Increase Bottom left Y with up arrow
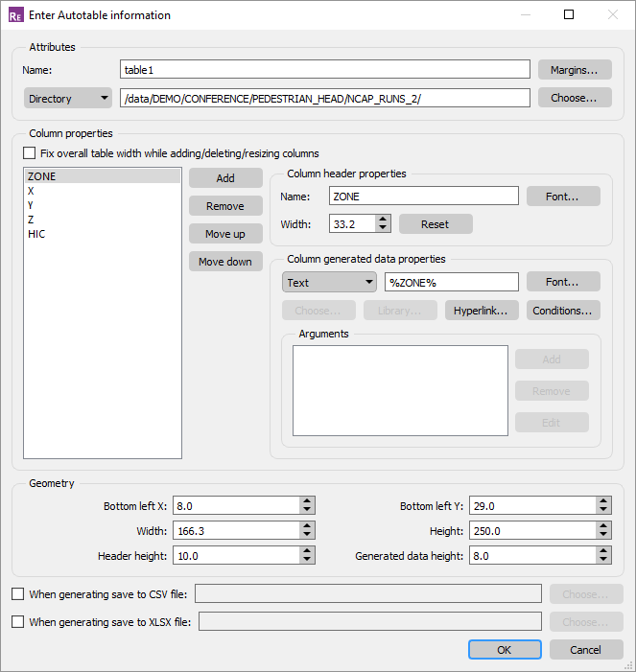Screen dimensions: 636x672 coord(603,500)
